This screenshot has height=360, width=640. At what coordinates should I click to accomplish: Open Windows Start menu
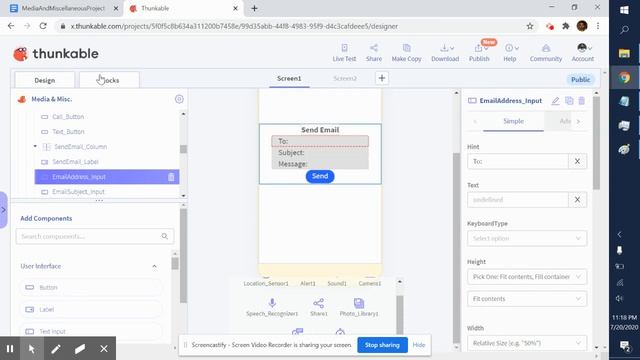[x=624, y=10]
